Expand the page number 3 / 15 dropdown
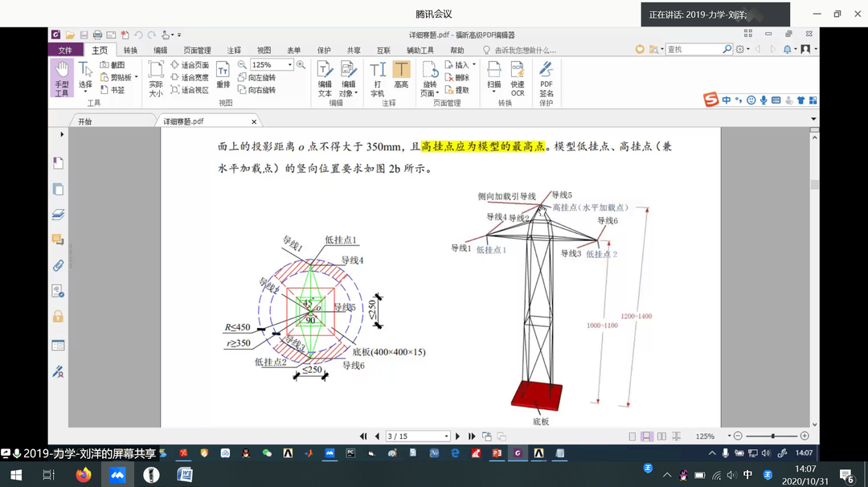The image size is (868, 487). pyautogui.click(x=445, y=436)
